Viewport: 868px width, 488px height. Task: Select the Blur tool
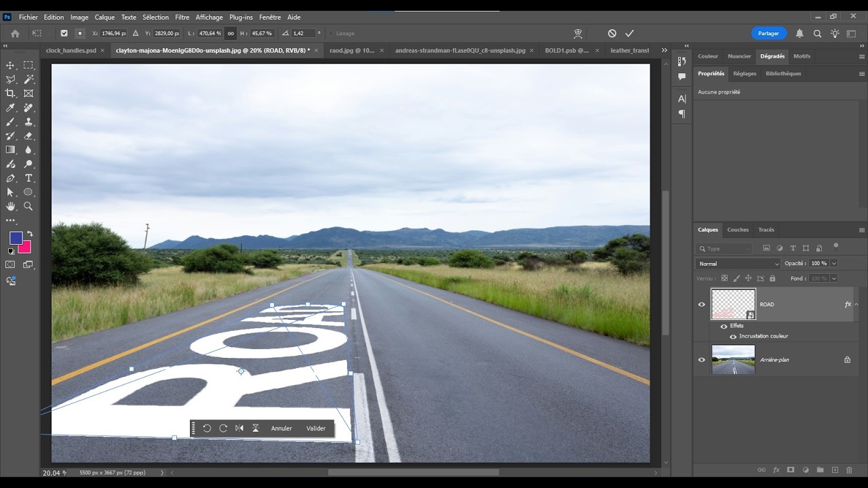28,150
